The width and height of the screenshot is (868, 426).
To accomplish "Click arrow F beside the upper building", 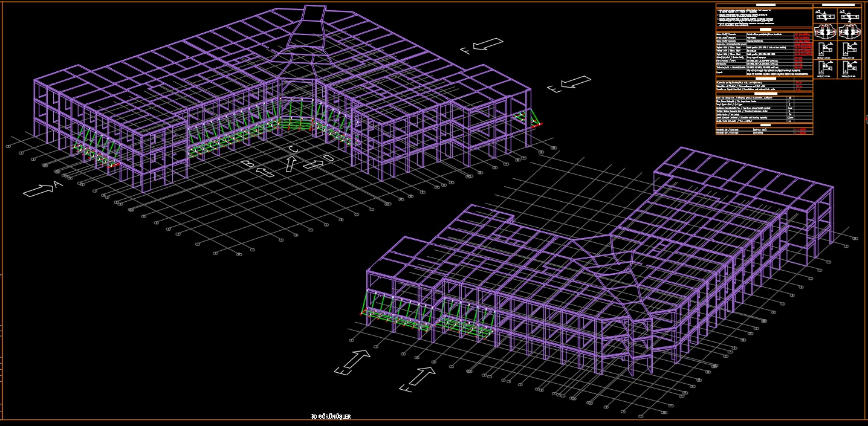I will [488, 45].
